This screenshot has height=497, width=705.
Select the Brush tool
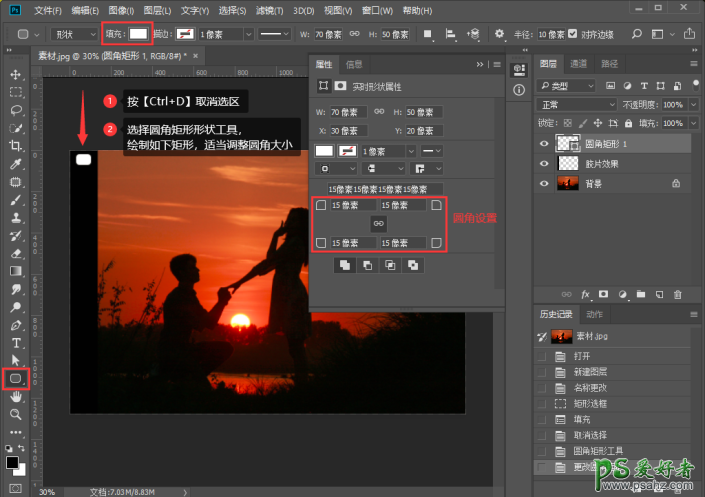coord(16,200)
